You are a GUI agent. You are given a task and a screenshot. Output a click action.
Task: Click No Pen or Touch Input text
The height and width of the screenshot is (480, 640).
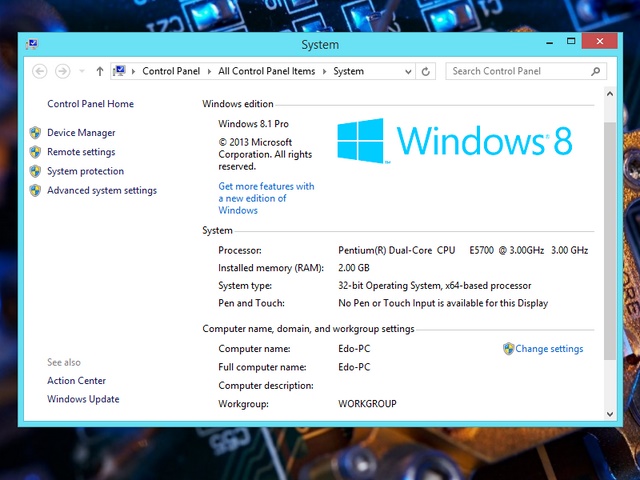pyautogui.click(x=443, y=303)
